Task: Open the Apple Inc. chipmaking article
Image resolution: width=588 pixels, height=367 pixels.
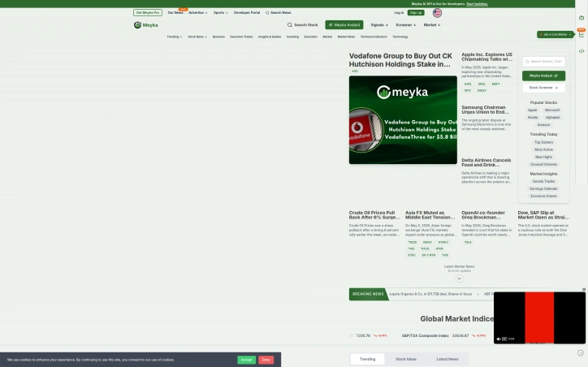Action: point(486,57)
